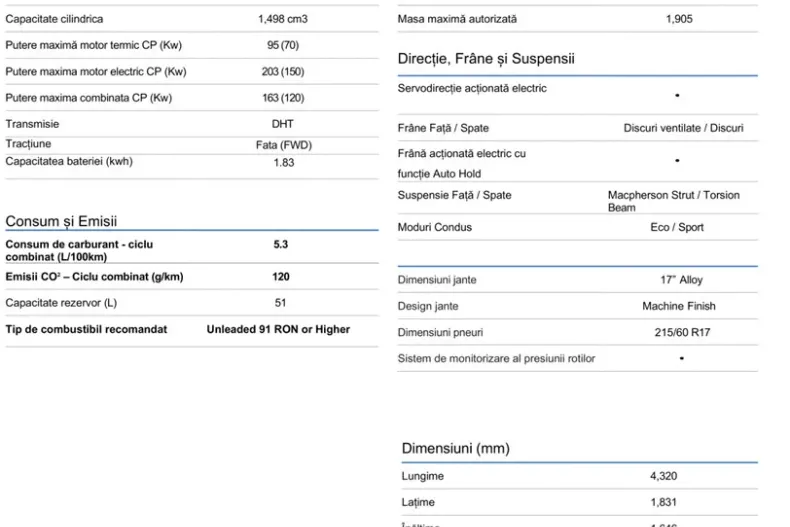Click the 'Consum și Emisii' section heading
Screen dimensions: 790x527
(69, 221)
